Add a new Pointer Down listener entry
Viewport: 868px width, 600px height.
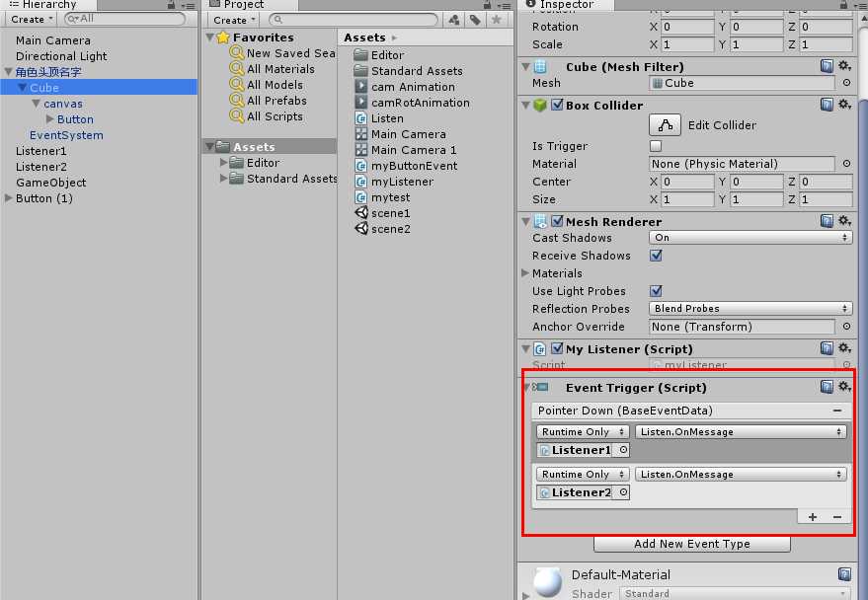[812, 516]
